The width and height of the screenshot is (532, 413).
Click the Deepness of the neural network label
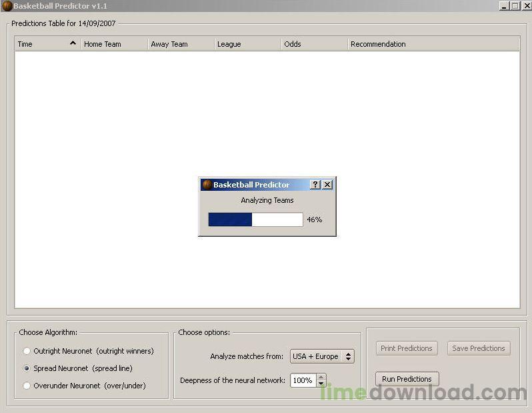(233, 380)
